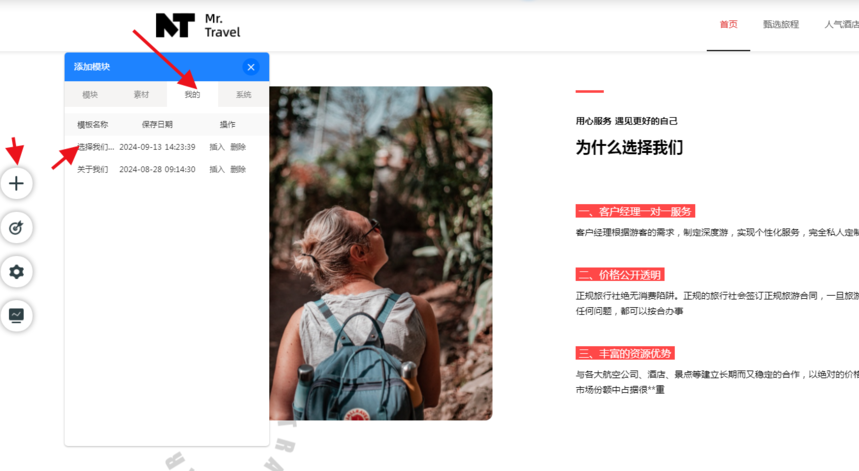Click the 模板名称 column header
859x471 pixels.
click(x=93, y=124)
